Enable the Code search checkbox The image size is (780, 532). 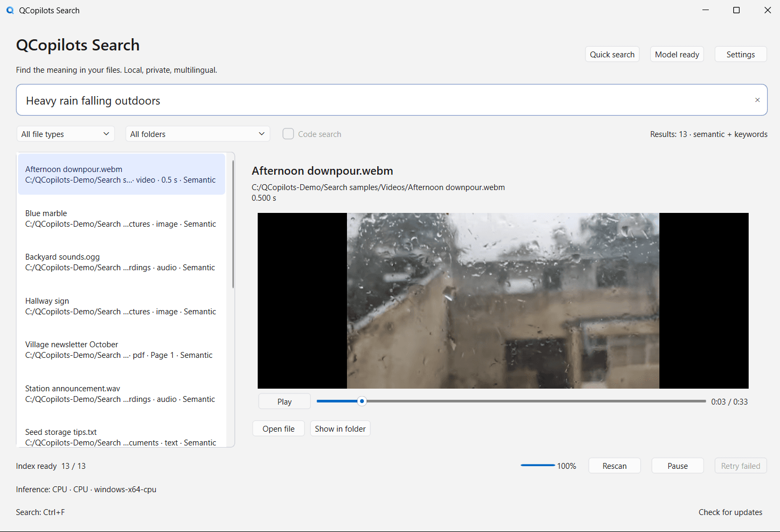[x=288, y=134]
